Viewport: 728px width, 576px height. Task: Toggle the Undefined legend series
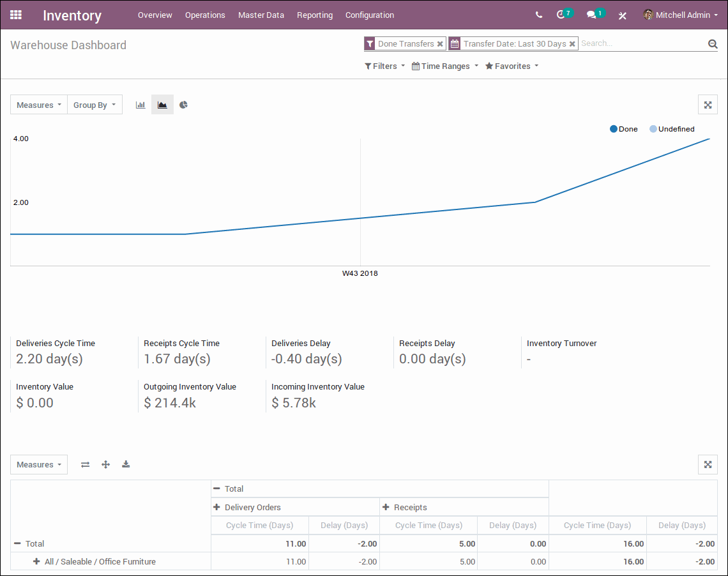point(672,129)
